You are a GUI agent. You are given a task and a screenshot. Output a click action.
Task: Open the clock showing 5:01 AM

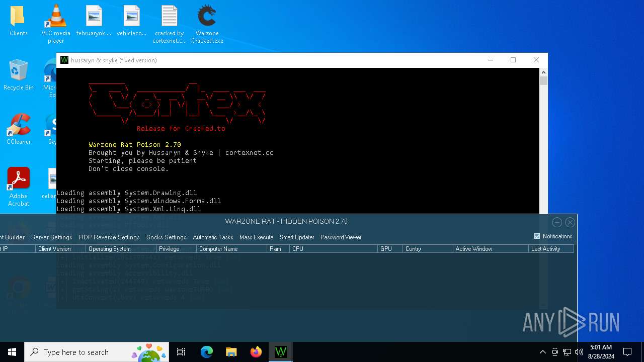coord(601,352)
